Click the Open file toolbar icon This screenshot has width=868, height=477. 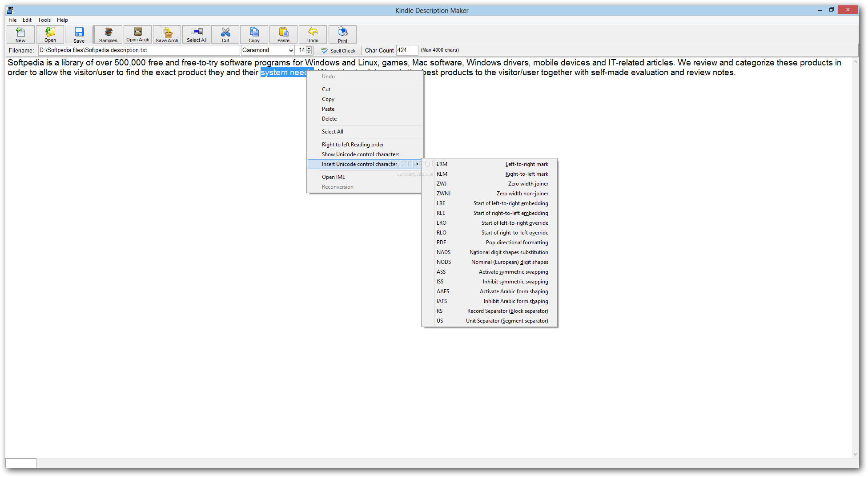(x=50, y=34)
